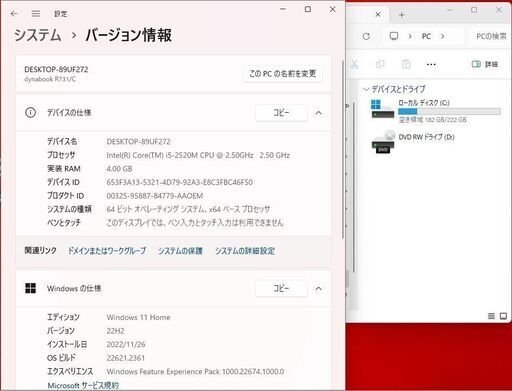
Task: Open the Explorer See more (…) menu
Action: coord(431,64)
